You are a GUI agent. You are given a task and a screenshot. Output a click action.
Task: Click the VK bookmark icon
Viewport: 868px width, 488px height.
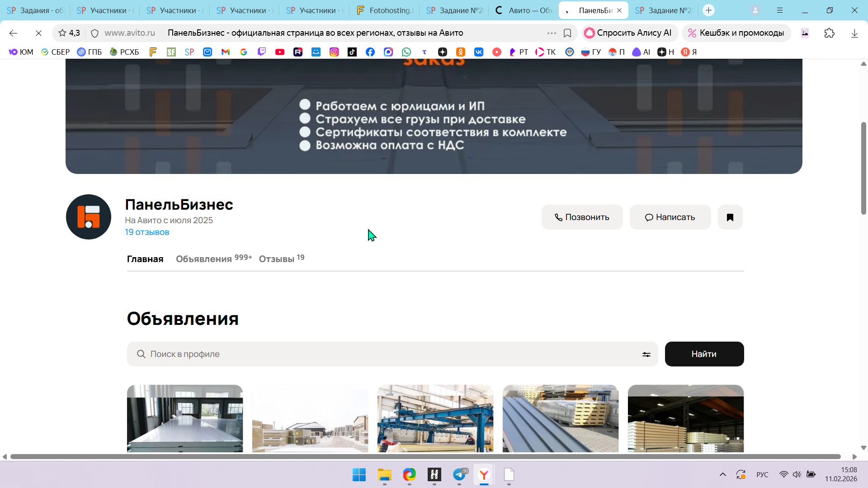(478, 52)
